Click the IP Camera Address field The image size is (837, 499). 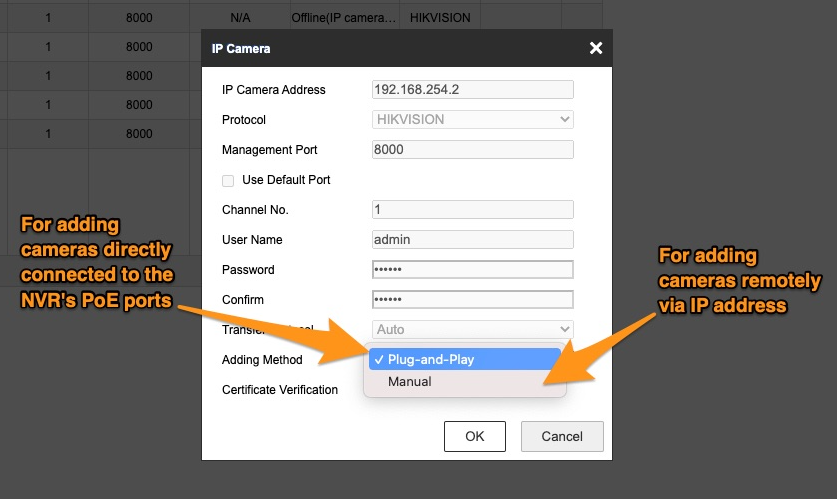[x=472, y=89]
